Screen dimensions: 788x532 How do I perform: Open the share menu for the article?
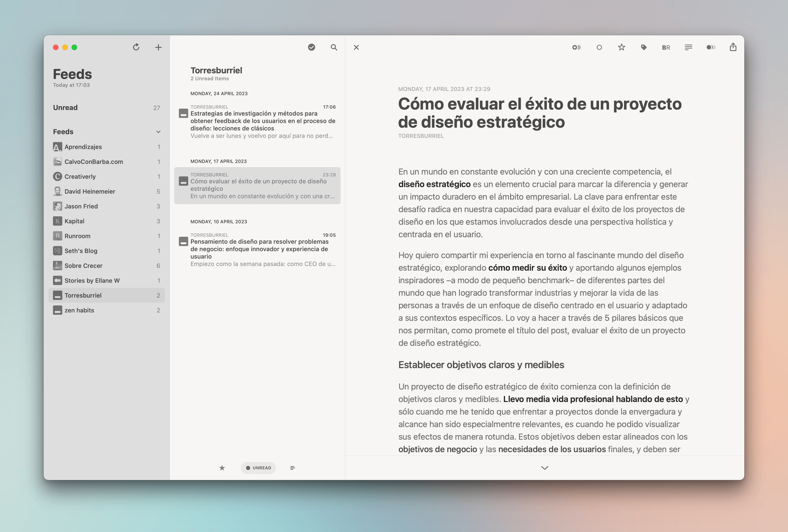coord(733,47)
